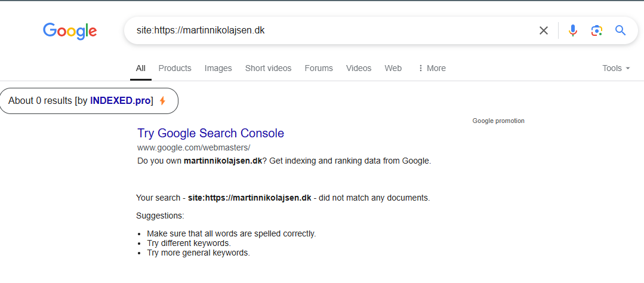The width and height of the screenshot is (644, 283).
Task: Open Try Google Search Console link
Action: [211, 133]
